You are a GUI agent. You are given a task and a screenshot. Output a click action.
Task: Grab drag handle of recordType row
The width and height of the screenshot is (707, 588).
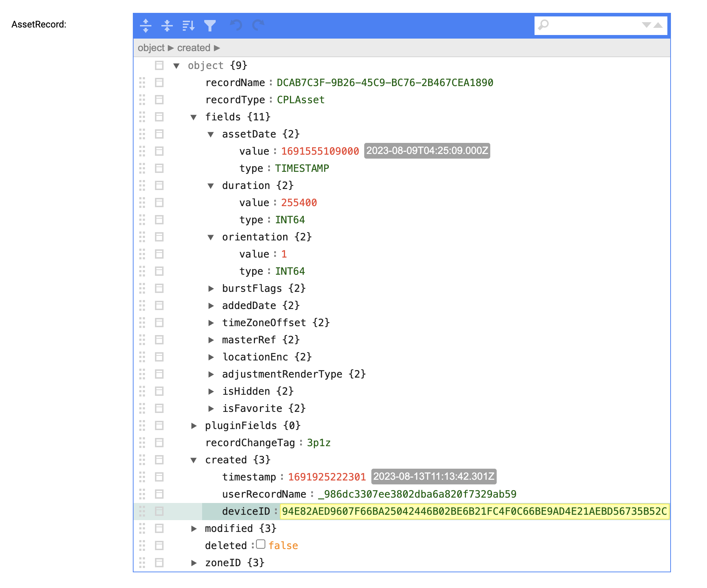pos(142,100)
